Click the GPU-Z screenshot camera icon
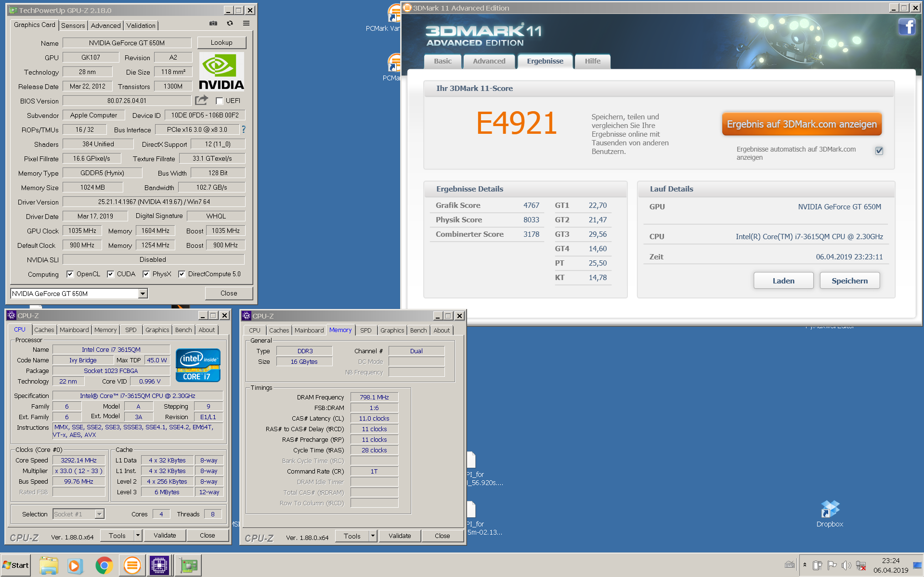The width and height of the screenshot is (924, 577). point(213,23)
